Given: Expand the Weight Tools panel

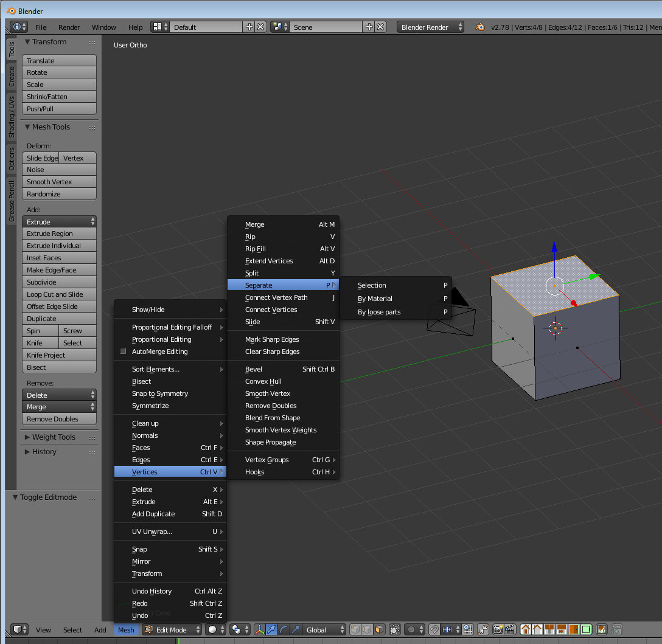Looking at the screenshot, I should [54, 437].
